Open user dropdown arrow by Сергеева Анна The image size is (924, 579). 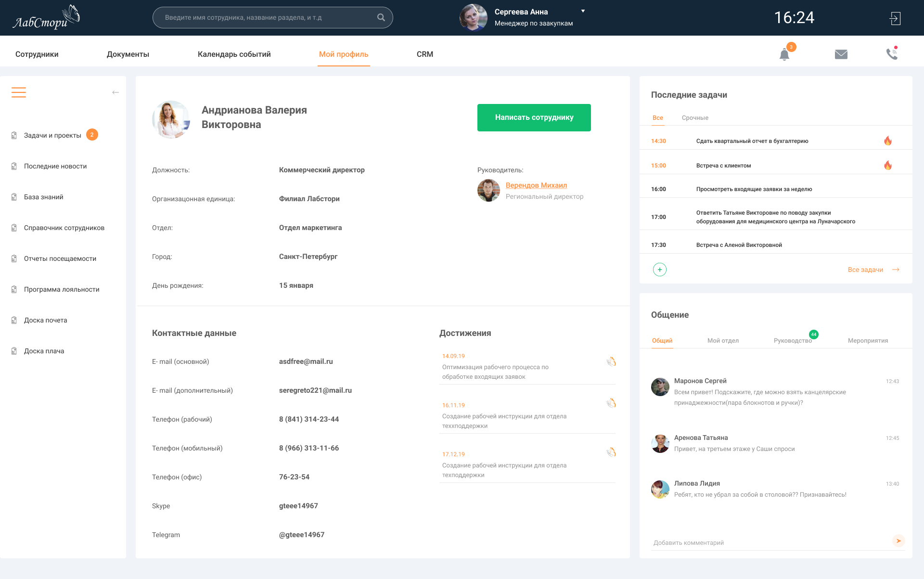click(x=583, y=11)
